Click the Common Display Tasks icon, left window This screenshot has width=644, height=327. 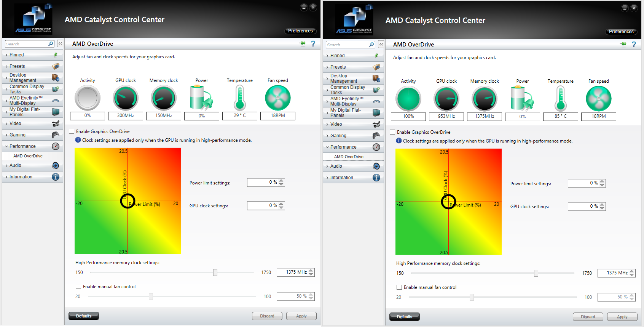56,89
